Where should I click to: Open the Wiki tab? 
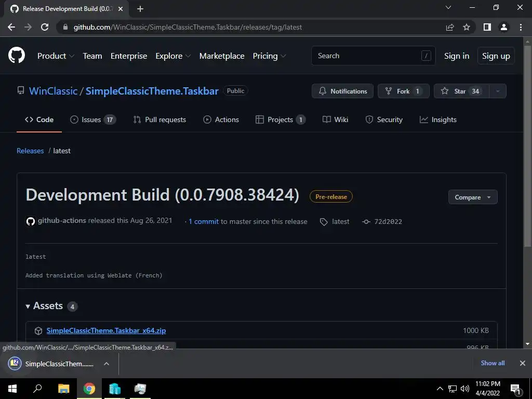pos(335,119)
